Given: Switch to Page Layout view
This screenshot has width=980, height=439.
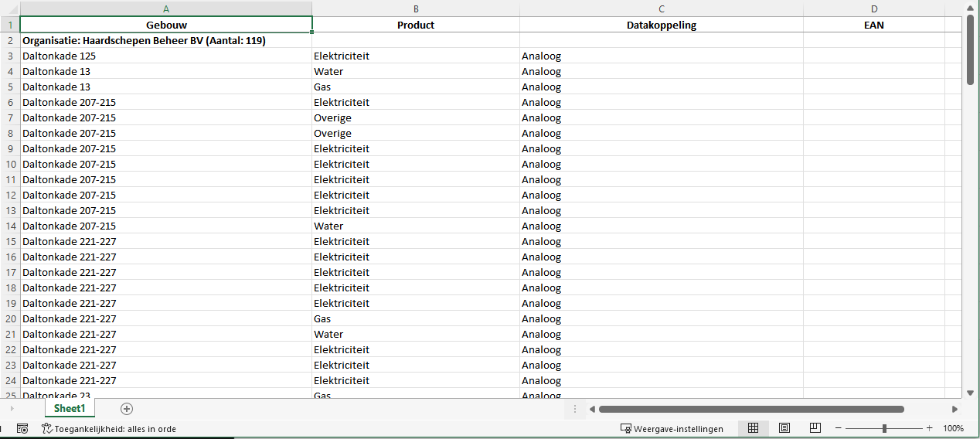Looking at the screenshot, I should [x=784, y=428].
